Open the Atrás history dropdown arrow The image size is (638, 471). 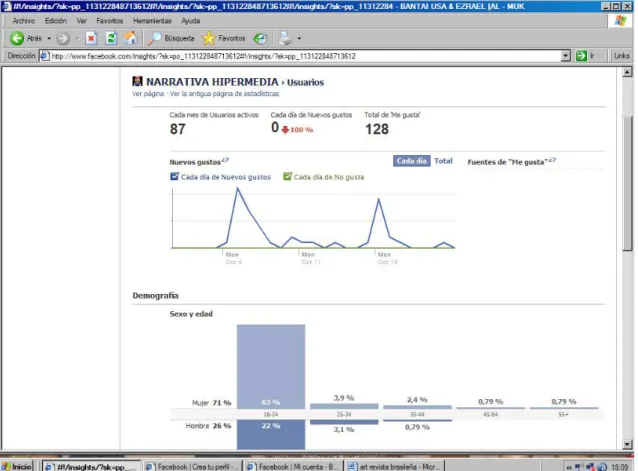click(49, 38)
